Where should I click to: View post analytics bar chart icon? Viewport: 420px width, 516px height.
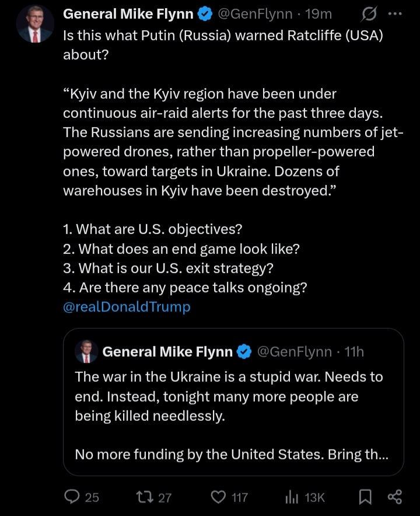(x=292, y=497)
